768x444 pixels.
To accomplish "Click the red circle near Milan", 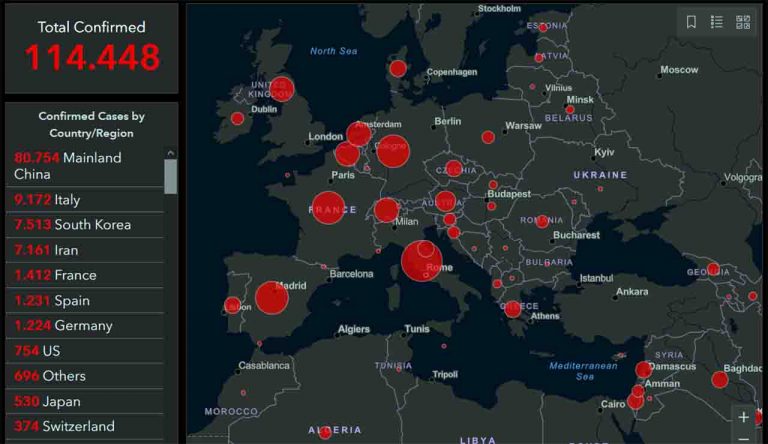I will tap(386, 210).
